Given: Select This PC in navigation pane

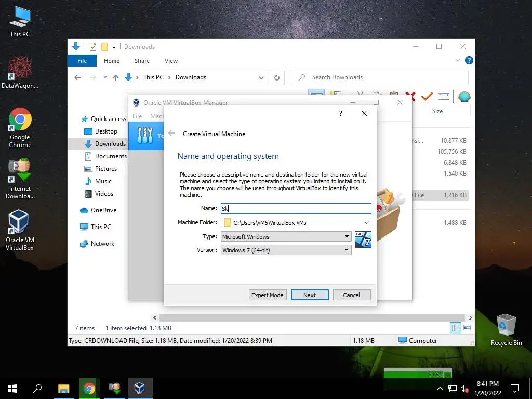Looking at the screenshot, I should pos(96,227).
